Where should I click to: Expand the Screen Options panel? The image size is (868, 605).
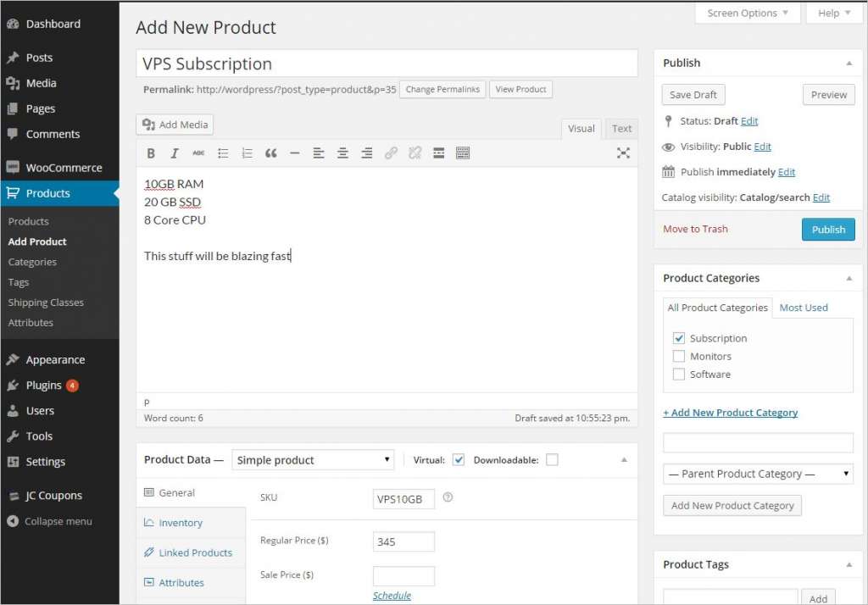tap(747, 14)
